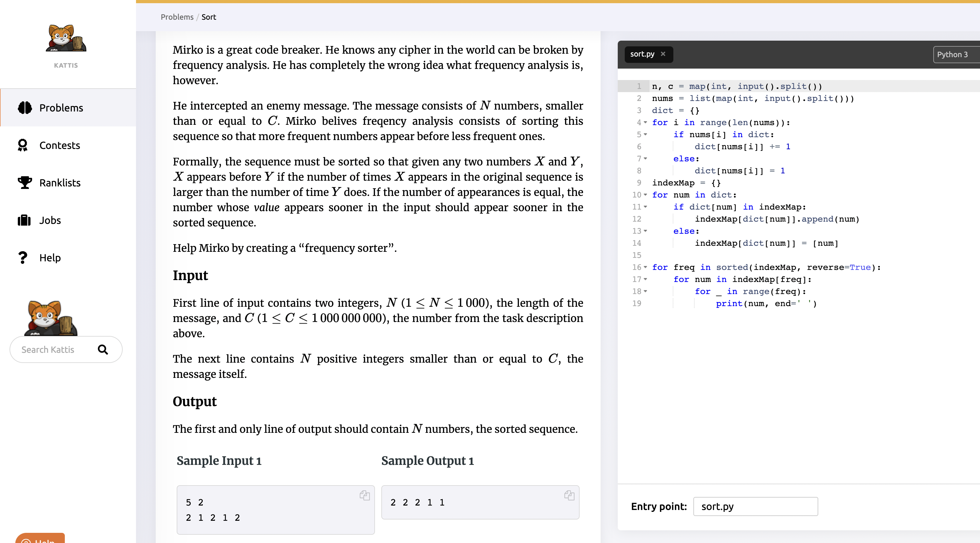Click 'Sample Input 1' heading

219,460
